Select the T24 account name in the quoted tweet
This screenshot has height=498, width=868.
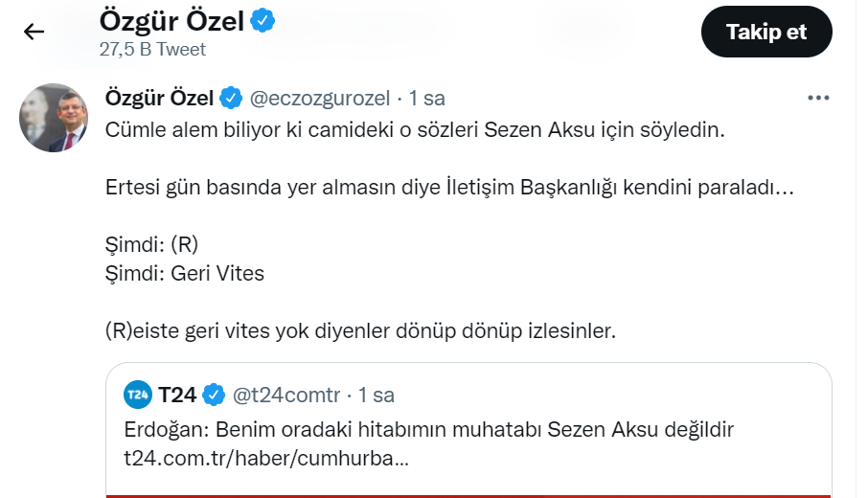coord(177,395)
